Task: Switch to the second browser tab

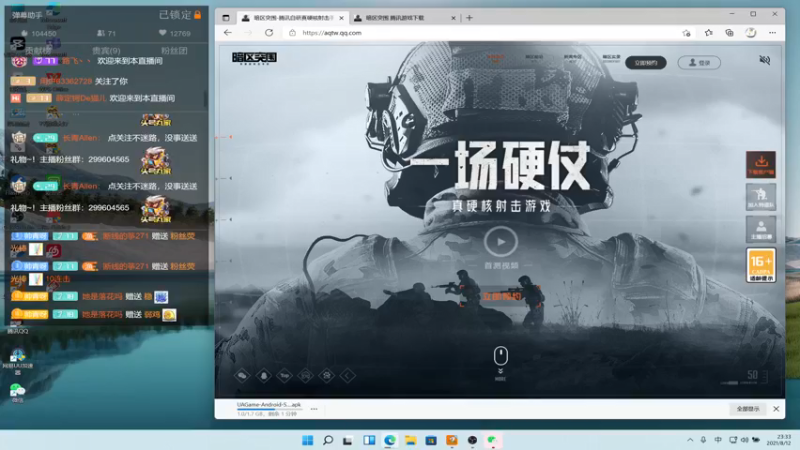Action: pyautogui.click(x=403, y=18)
